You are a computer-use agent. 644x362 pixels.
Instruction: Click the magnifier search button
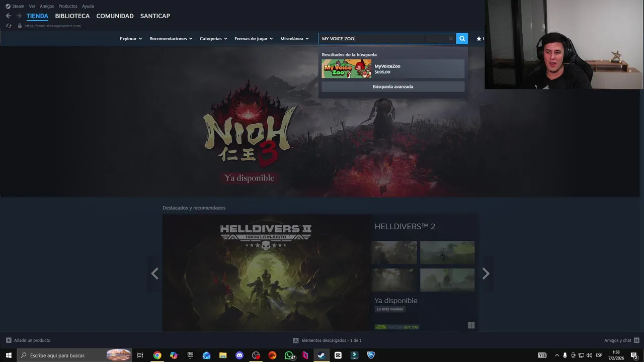(x=462, y=39)
